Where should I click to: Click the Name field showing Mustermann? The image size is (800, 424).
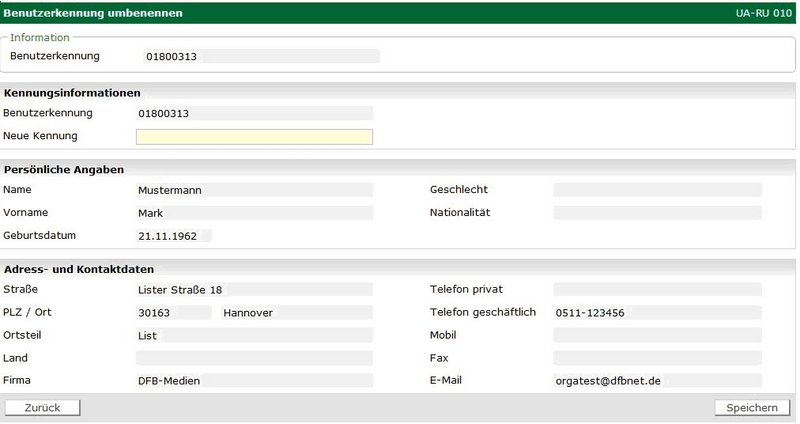coord(254,190)
